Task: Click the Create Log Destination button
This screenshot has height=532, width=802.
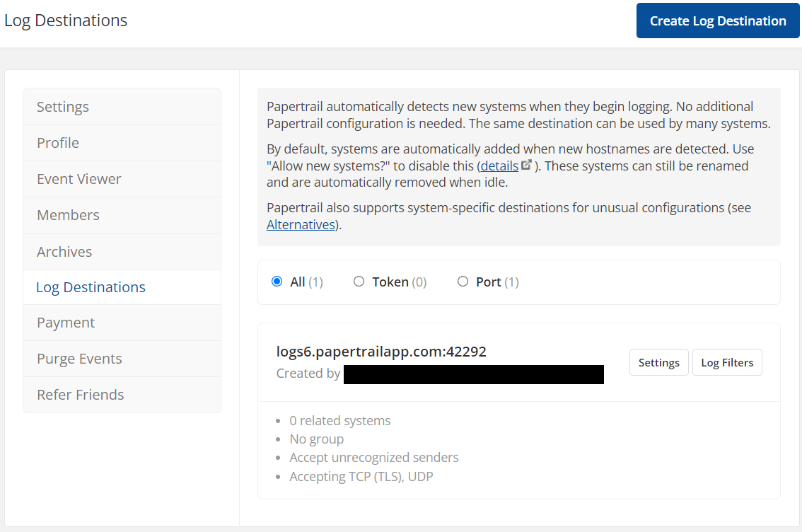Action: 718,21
